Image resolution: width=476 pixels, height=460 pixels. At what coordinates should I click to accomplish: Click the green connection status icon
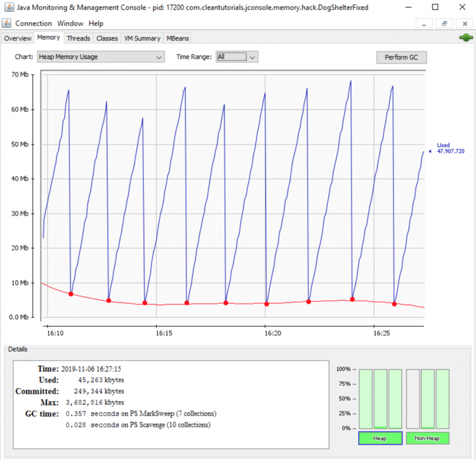[x=465, y=38]
